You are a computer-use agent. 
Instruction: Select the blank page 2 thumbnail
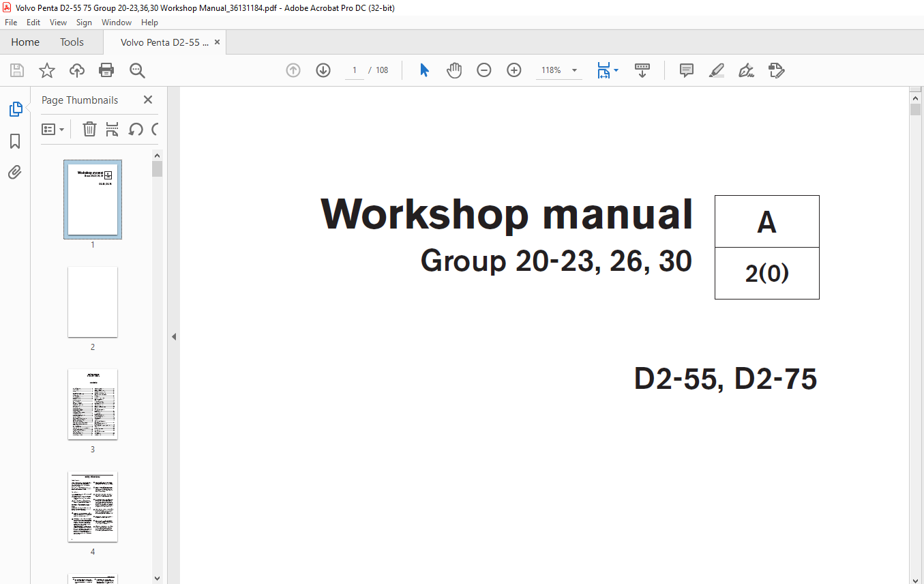[x=93, y=302]
